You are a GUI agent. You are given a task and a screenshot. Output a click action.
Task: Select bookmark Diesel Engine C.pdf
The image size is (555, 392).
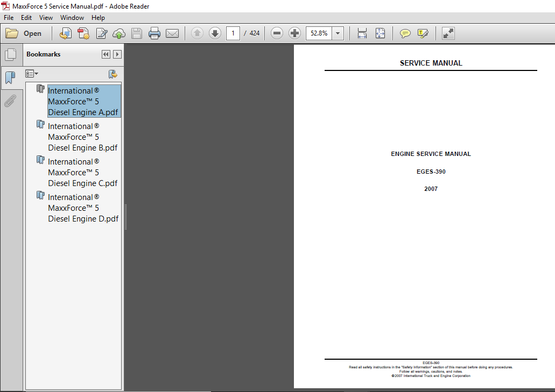83,173
